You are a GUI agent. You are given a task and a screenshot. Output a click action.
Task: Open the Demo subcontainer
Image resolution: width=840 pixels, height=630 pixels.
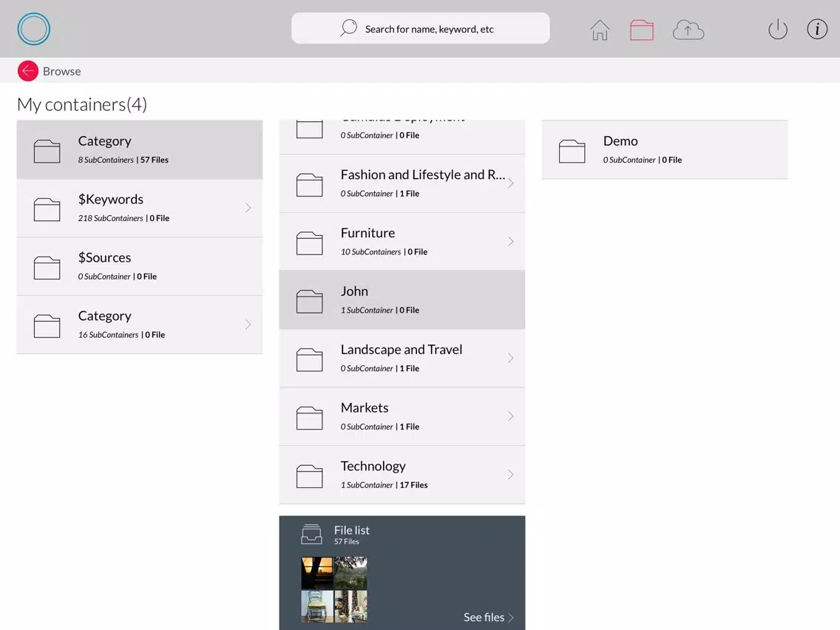coord(665,149)
